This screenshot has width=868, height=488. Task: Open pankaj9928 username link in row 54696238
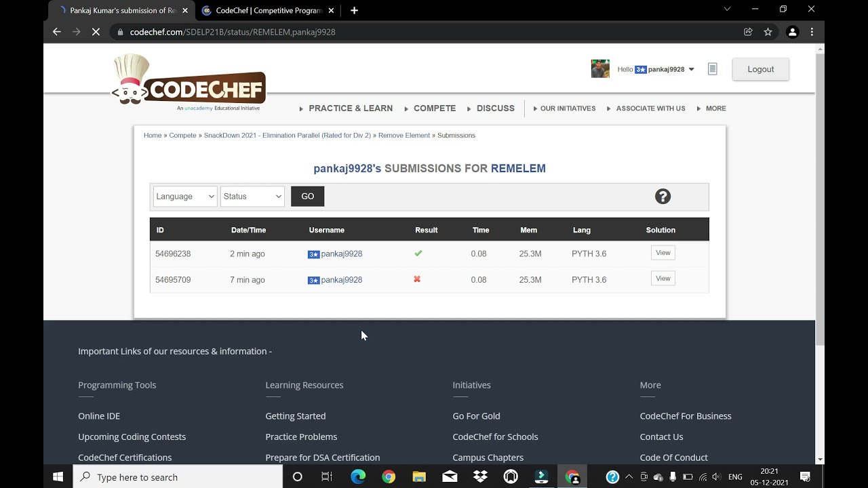pos(342,254)
